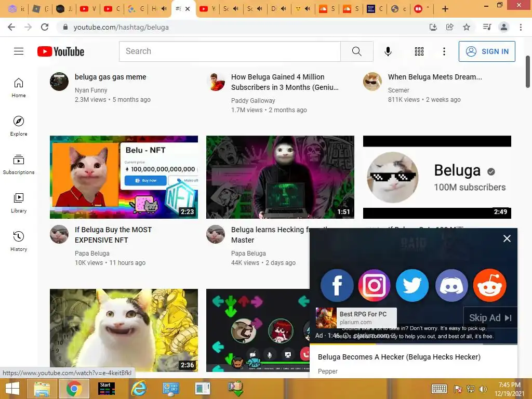Open 'beluga gas gas meme' video title

pos(110,77)
